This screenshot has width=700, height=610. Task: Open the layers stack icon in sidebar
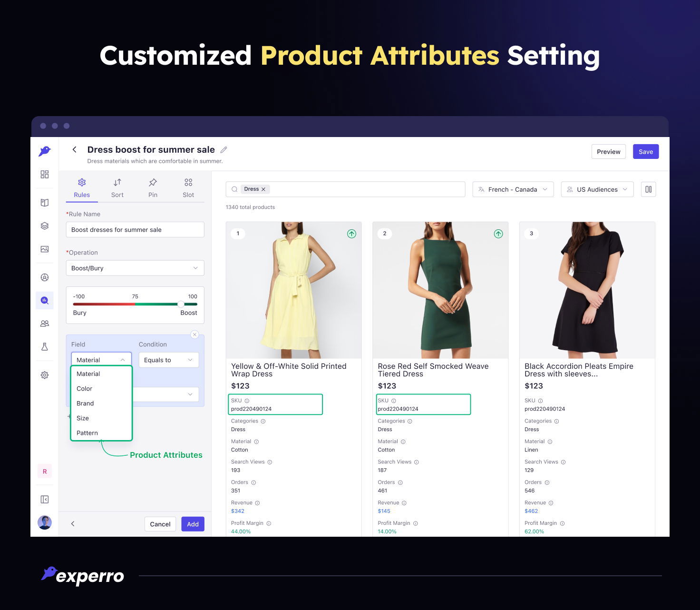(x=45, y=226)
